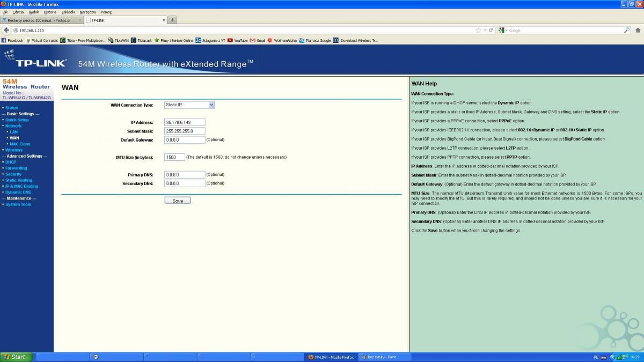Open Virtual Cannabis bookmark
This screenshot has height=362, width=644.
coord(42,40)
